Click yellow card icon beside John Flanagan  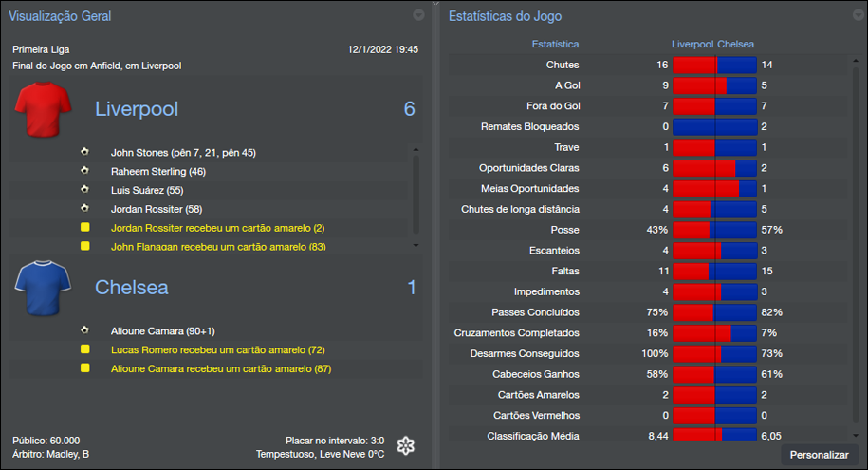(85, 247)
